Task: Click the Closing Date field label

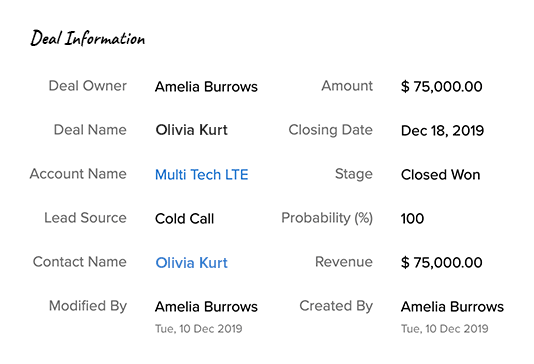Action: pos(331,130)
